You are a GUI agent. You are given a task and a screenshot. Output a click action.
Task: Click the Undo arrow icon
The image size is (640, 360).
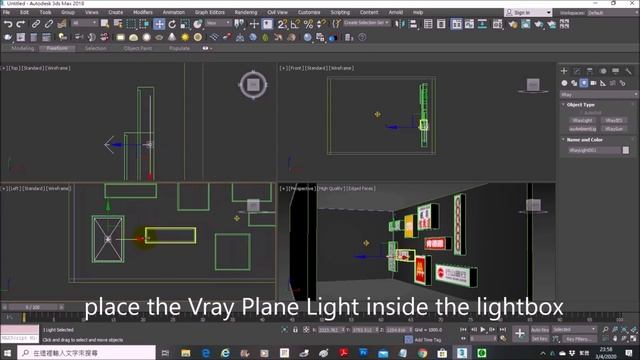click(x=8, y=24)
